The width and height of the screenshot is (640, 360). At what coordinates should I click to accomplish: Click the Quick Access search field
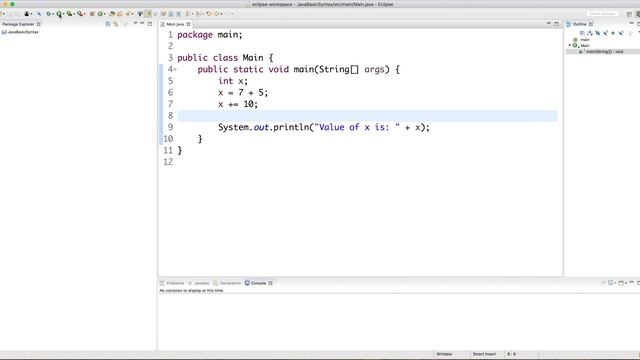tap(602, 14)
